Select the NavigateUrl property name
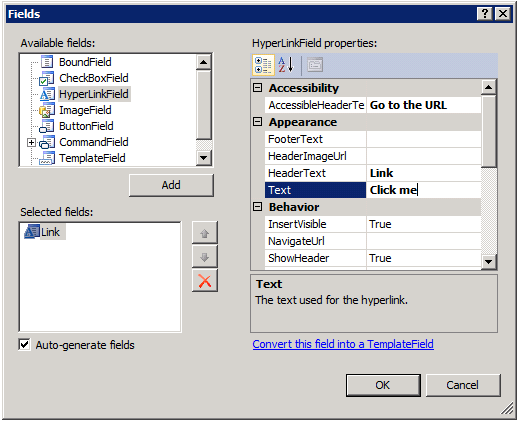Image resolution: width=518 pixels, height=423 pixels. 315,241
